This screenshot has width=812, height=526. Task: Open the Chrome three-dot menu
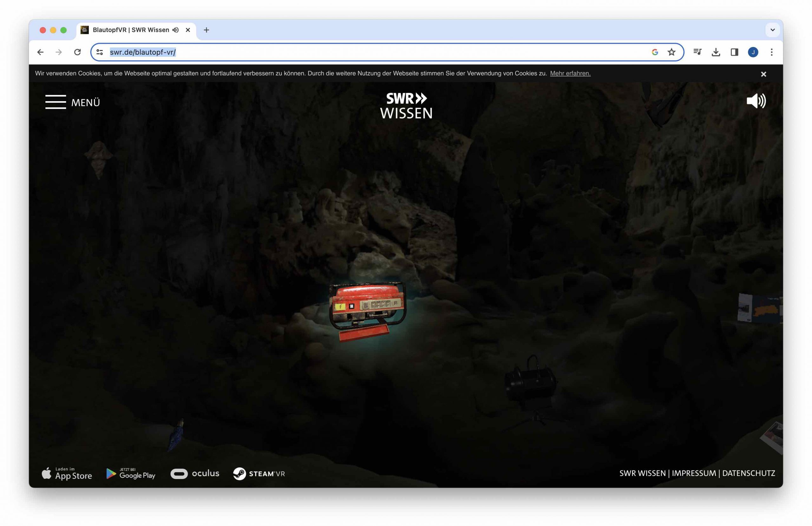click(x=771, y=52)
